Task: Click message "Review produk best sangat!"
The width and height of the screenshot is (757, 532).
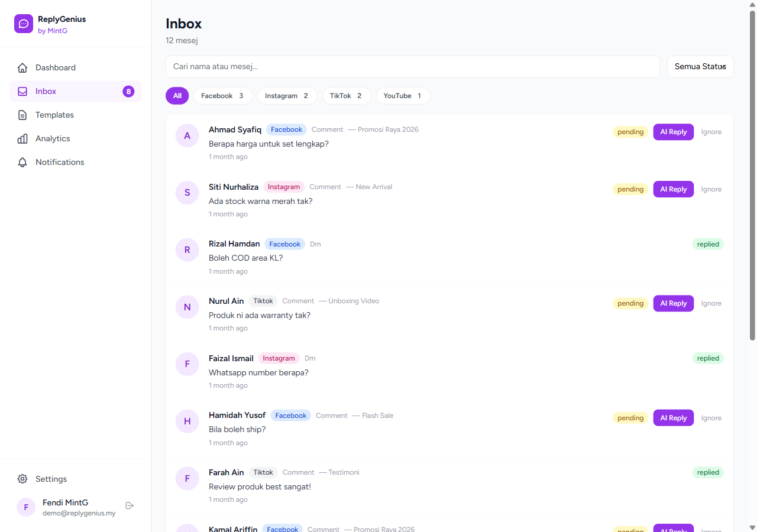Action: 260,486
